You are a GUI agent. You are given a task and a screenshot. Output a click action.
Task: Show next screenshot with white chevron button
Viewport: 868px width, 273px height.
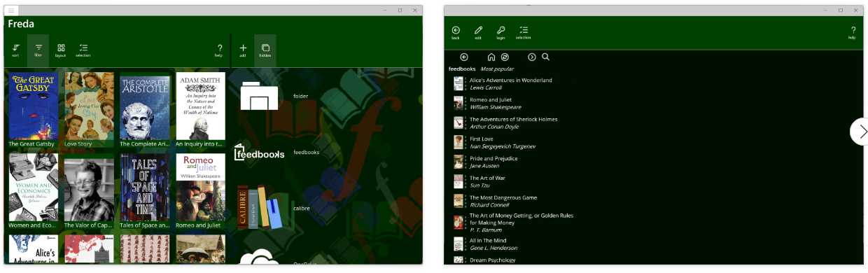pyautogui.click(x=860, y=132)
